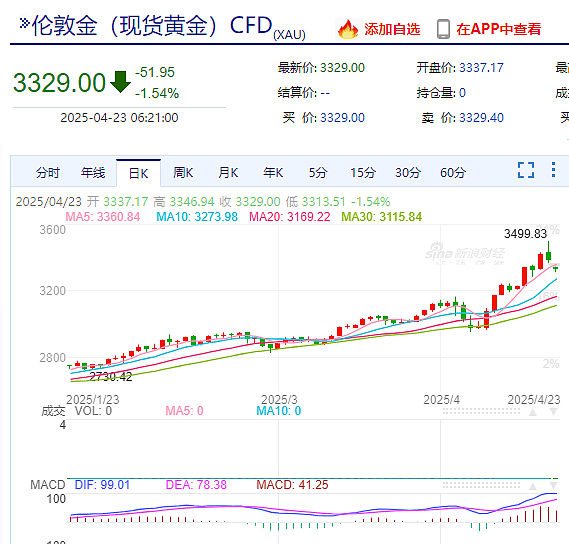Click the VOL: 0 volume label
Image resolution: width=569 pixels, height=544 pixels.
(93, 411)
